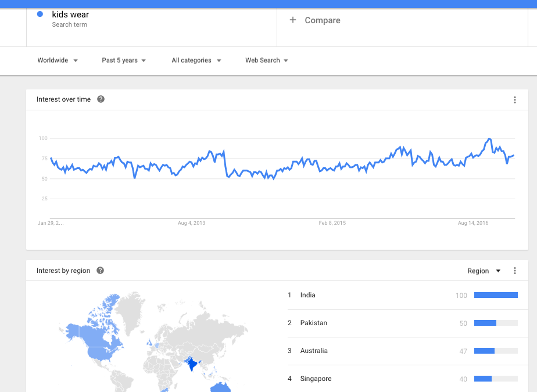Click the plus icon beside Compare
The width and height of the screenshot is (537, 392).
(x=293, y=20)
